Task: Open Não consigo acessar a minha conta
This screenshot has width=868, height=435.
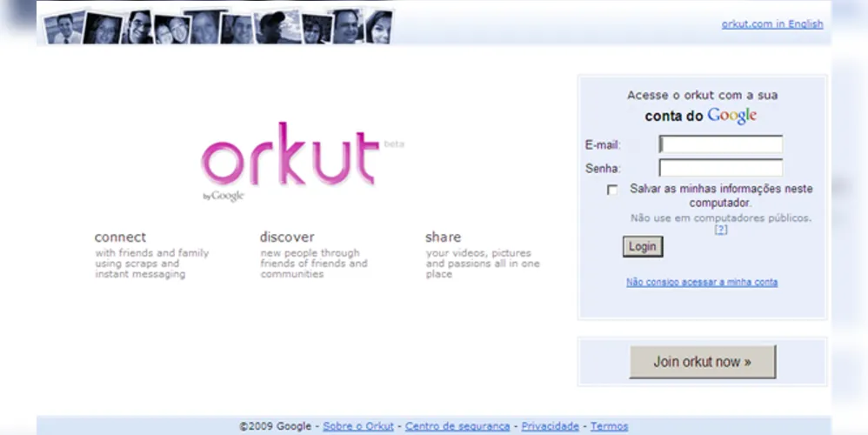Action: coord(702,282)
